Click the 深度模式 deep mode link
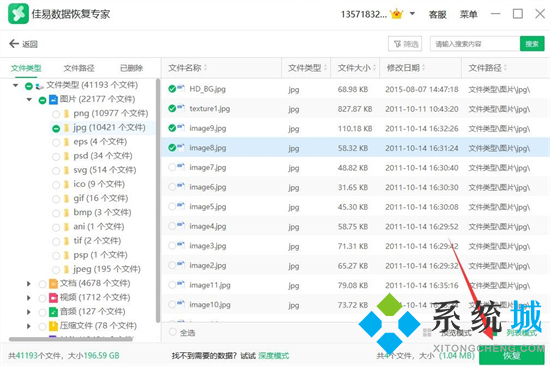The height and width of the screenshot is (366, 550). tap(274, 356)
